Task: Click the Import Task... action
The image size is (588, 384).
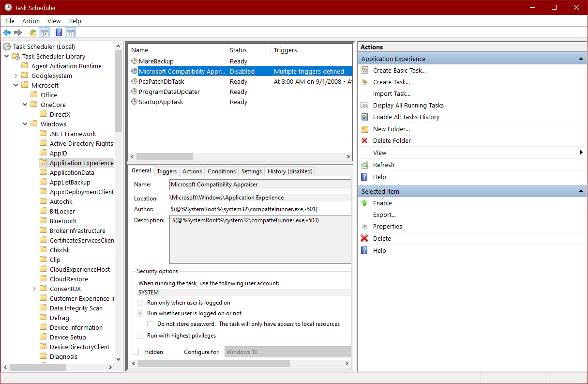Action: click(392, 93)
